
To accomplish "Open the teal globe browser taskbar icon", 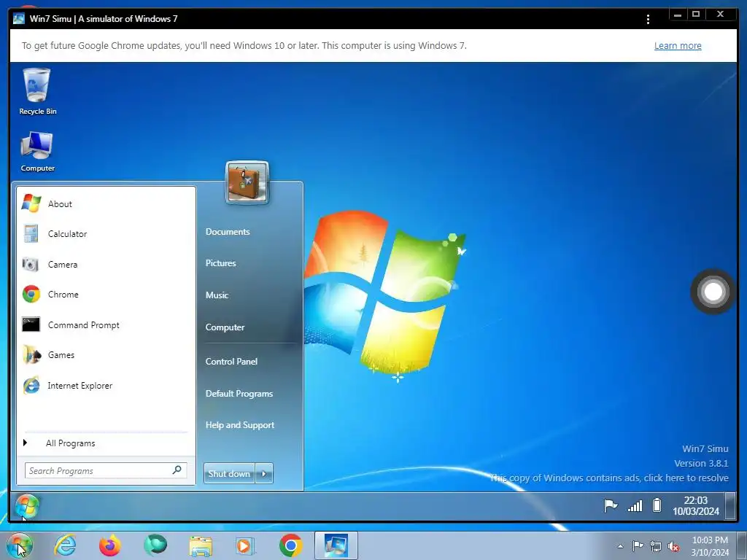I will (155, 545).
